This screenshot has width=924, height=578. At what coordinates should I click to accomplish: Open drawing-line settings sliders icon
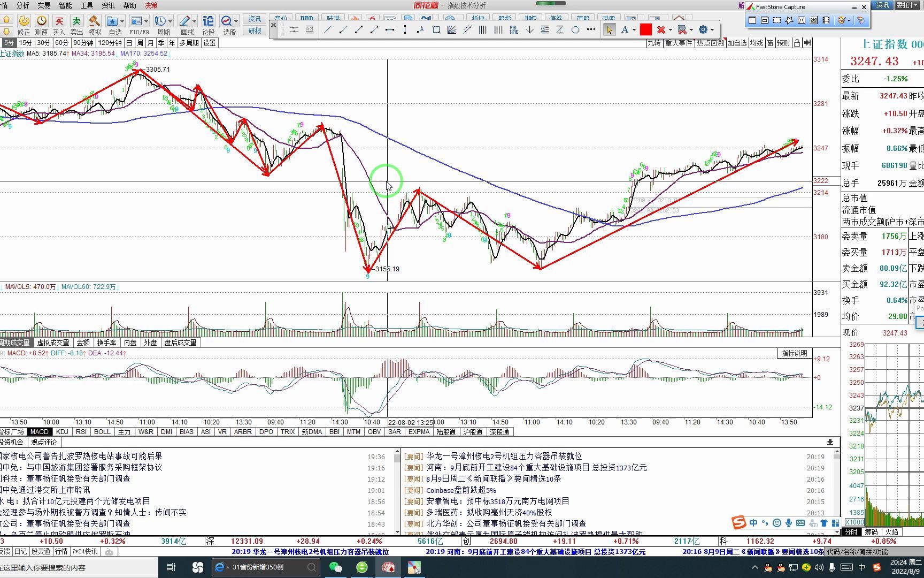click(294, 30)
